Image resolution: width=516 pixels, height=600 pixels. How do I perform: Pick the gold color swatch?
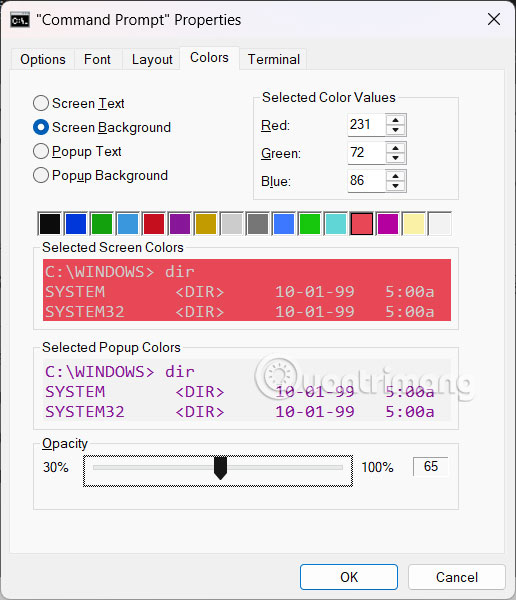click(206, 224)
